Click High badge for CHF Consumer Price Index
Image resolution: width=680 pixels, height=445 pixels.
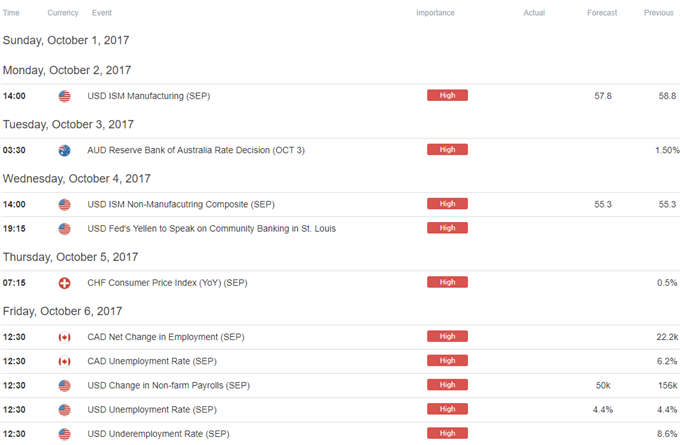[x=447, y=282]
